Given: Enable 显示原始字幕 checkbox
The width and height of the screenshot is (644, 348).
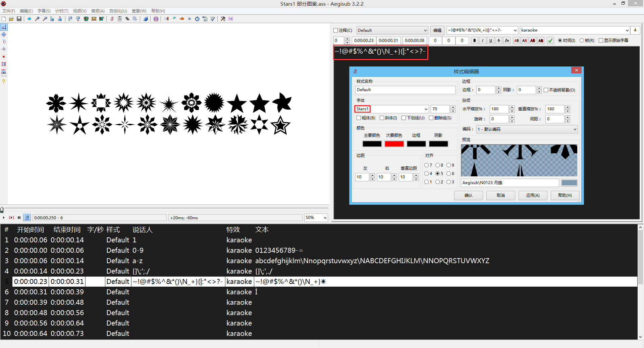Looking at the screenshot, I should pyautogui.click(x=613, y=41).
